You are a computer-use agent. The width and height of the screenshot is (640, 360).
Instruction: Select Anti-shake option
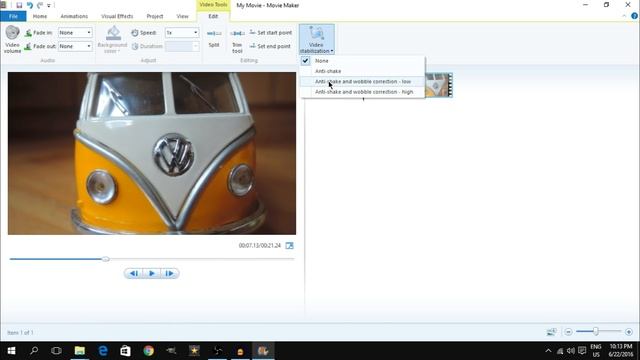point(362,71)
